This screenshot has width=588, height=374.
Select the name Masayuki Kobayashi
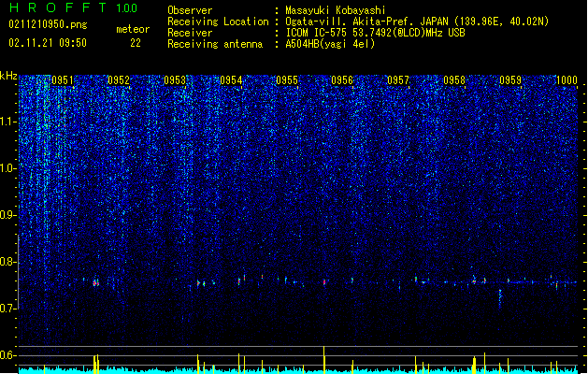(336, 10)
